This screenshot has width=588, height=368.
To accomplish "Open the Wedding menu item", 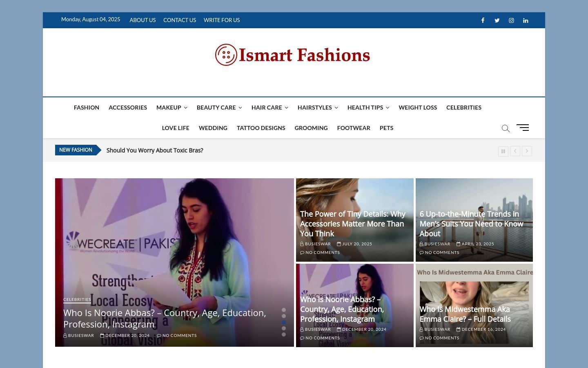I will coord(213,128).
